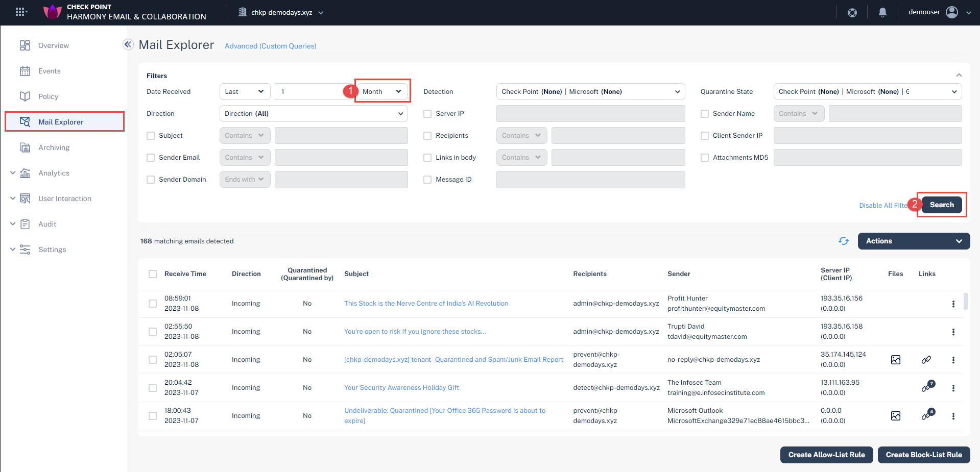The image size is (980, 472).
Task: Open the help lifebuoy icon
Action: point(852,12)
